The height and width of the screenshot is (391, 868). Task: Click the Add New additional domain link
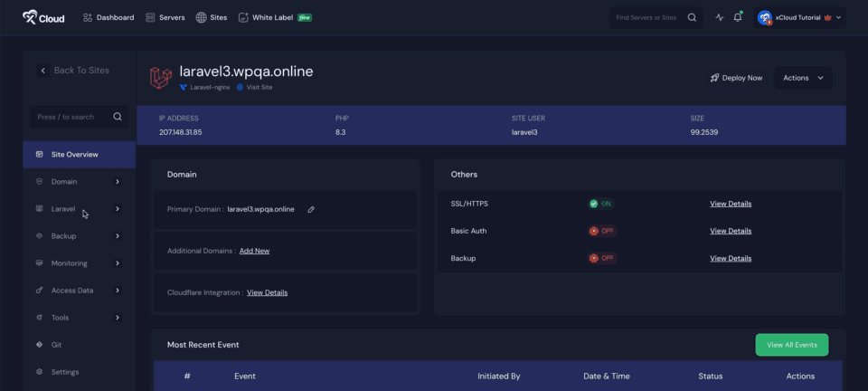[x=254, y=251]
